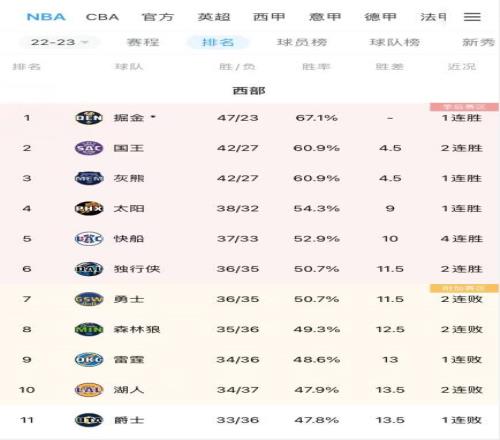Click the 38/32 record of 太阳

tap(238, 208)
